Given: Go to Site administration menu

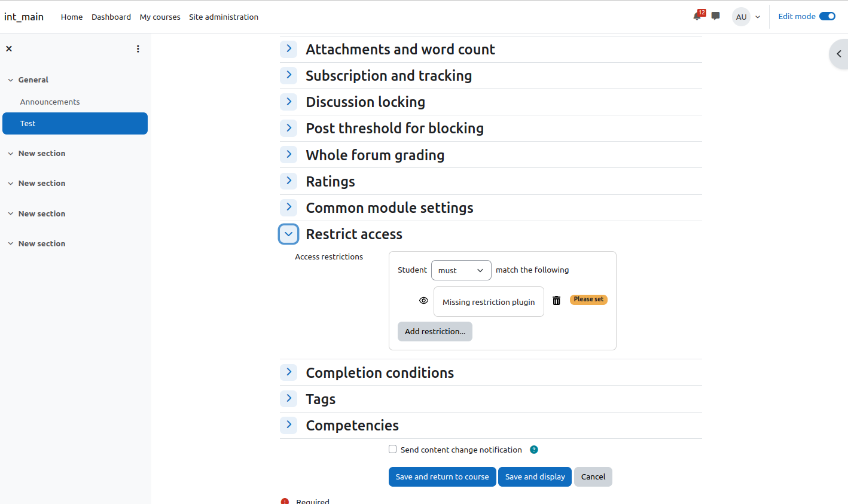Looking at the screenshot, I should click(224, 17).
